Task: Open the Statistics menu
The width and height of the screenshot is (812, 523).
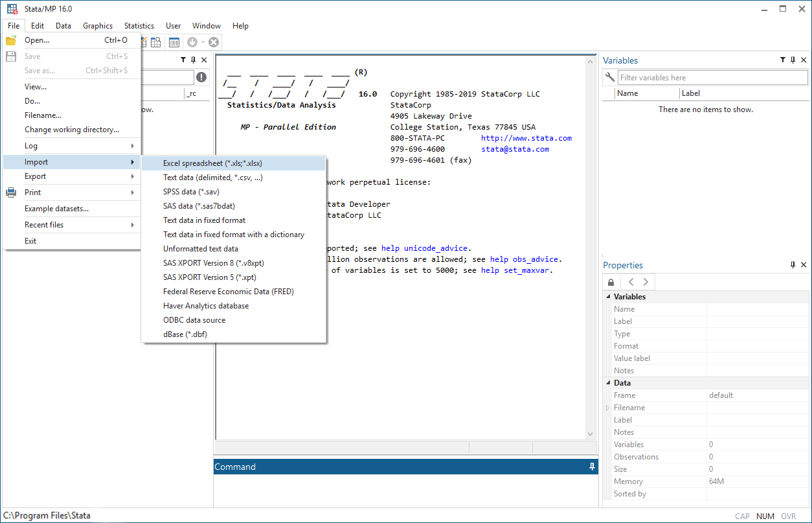Action: coord(139,26)
